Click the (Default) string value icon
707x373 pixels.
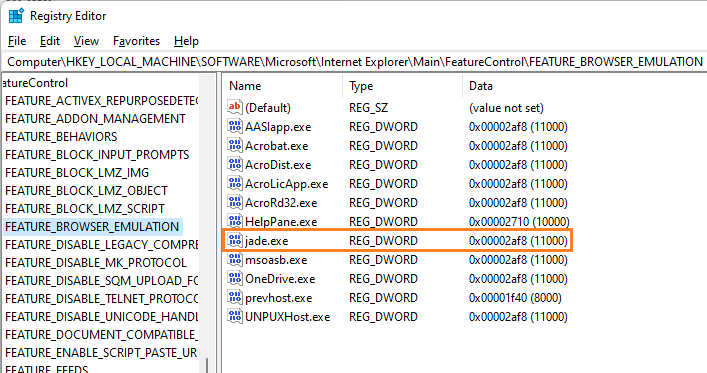coord(235,107)
